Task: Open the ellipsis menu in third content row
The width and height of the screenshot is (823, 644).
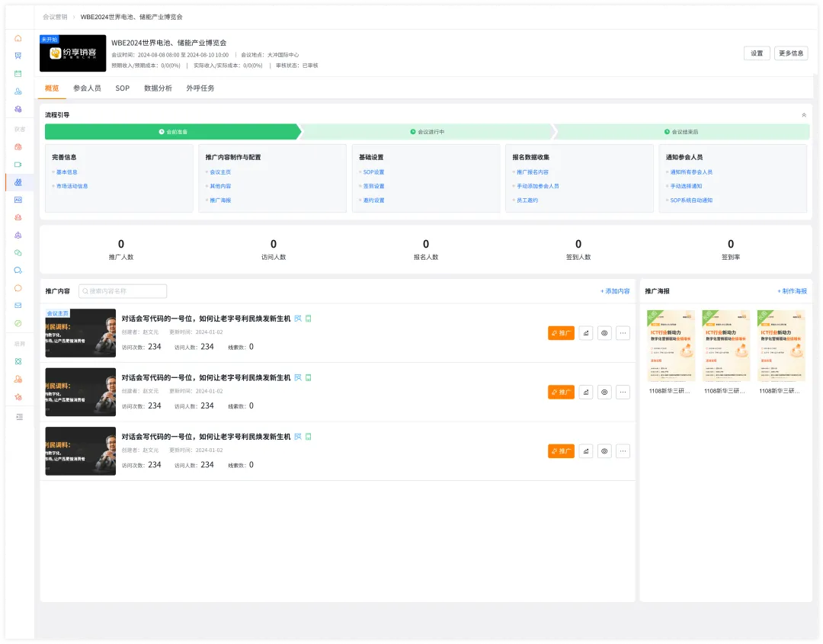Action: (623, 451)
